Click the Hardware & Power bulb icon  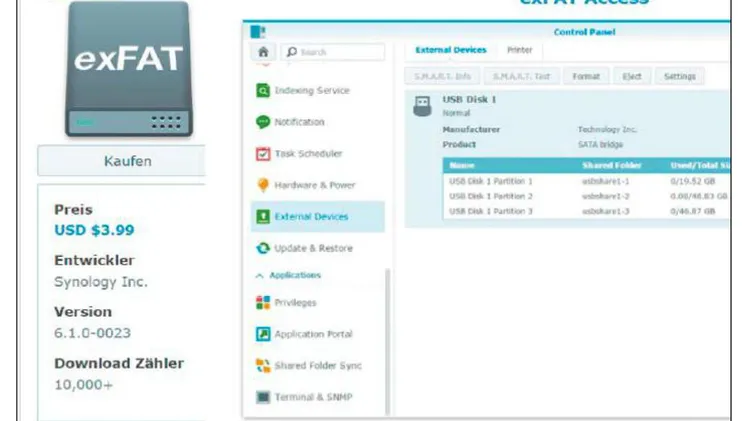point(263,185)
